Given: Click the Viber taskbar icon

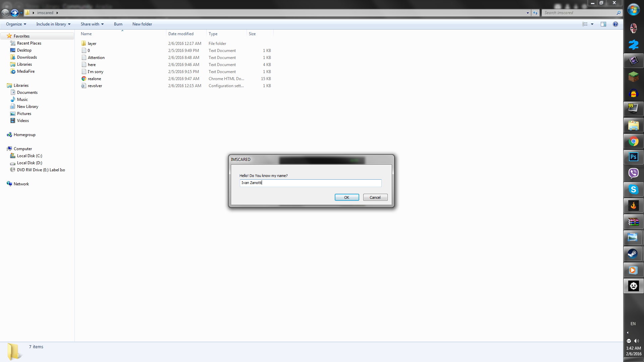Looking at the screenshot, I should click(633, 173).
